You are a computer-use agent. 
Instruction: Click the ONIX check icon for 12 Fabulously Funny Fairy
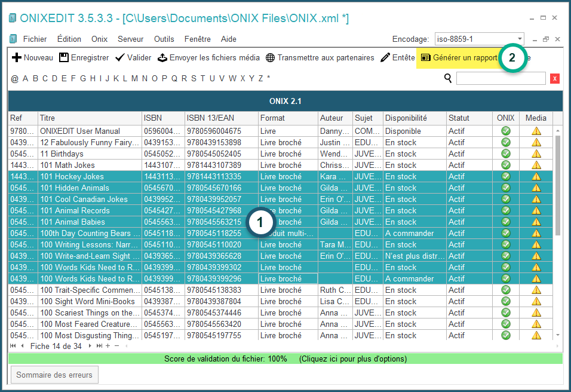tap(506, 142)
